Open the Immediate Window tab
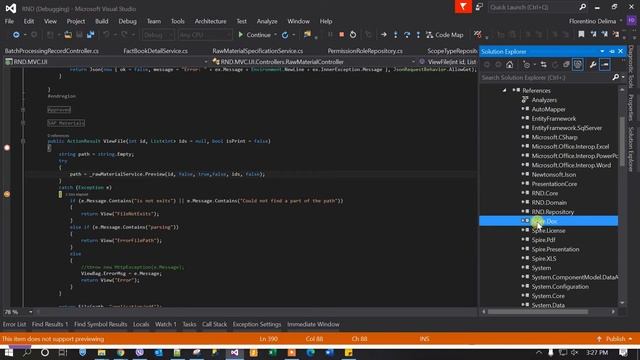The width and height of the screenshot is (640, 360). click(313, 324)
